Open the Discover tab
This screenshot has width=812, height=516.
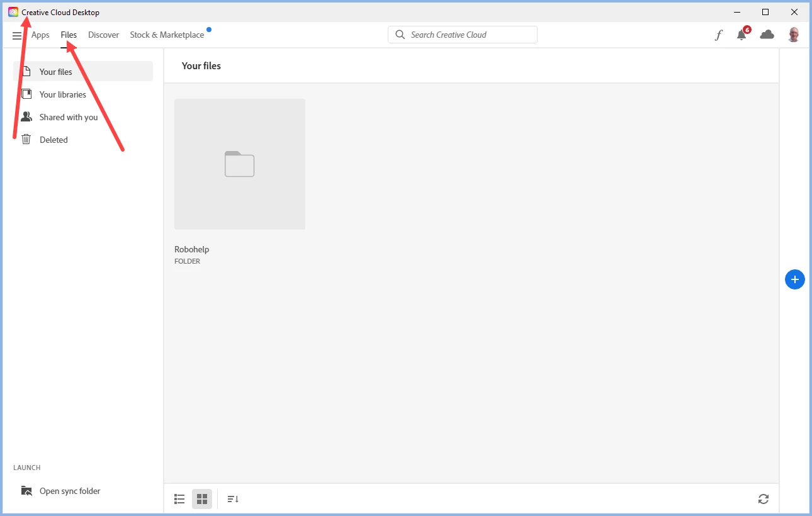[x=103, y=35]
